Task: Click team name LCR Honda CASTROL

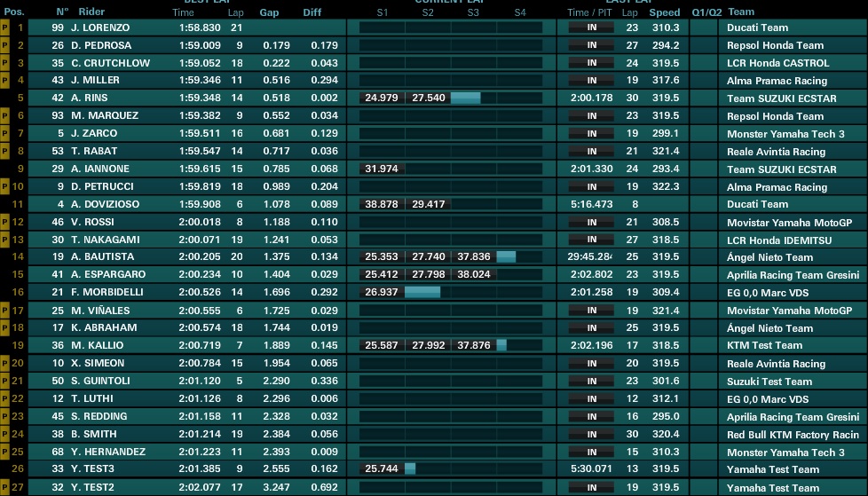Action: click(777, 63)
